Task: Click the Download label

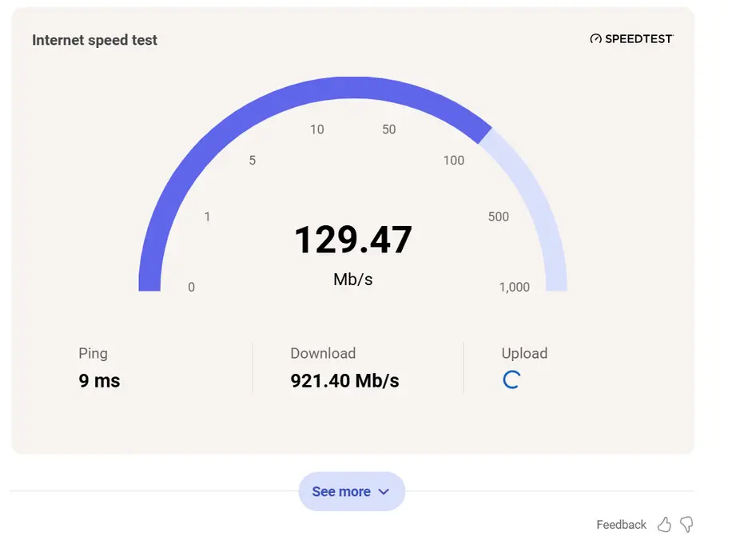Action: coord(323,353)
